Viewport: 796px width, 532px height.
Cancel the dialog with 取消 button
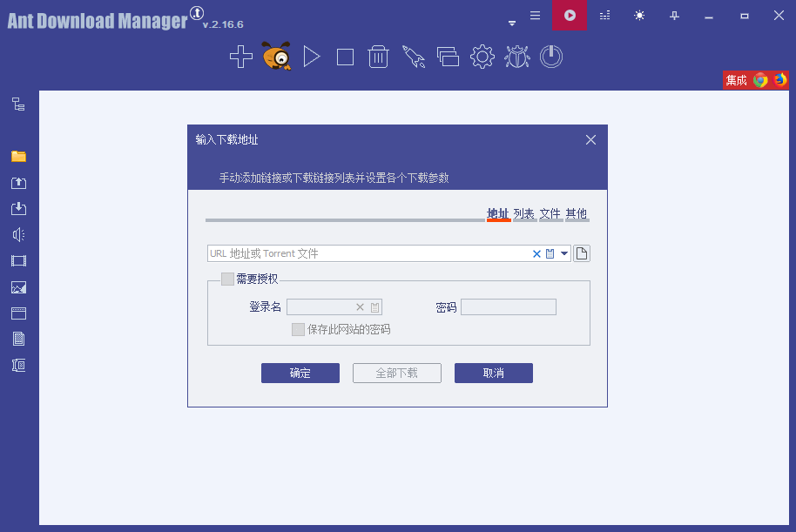click(493, 373)
